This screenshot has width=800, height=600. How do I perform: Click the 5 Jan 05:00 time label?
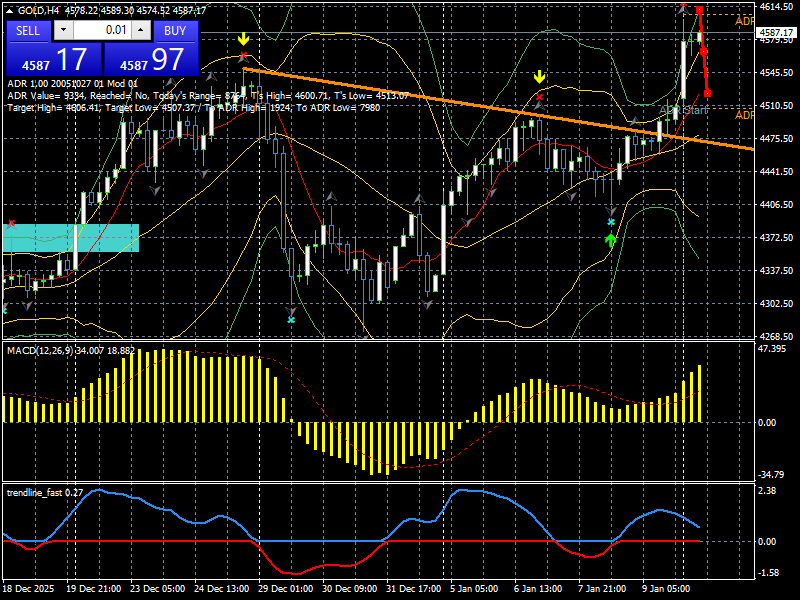[x=474, y=589]
